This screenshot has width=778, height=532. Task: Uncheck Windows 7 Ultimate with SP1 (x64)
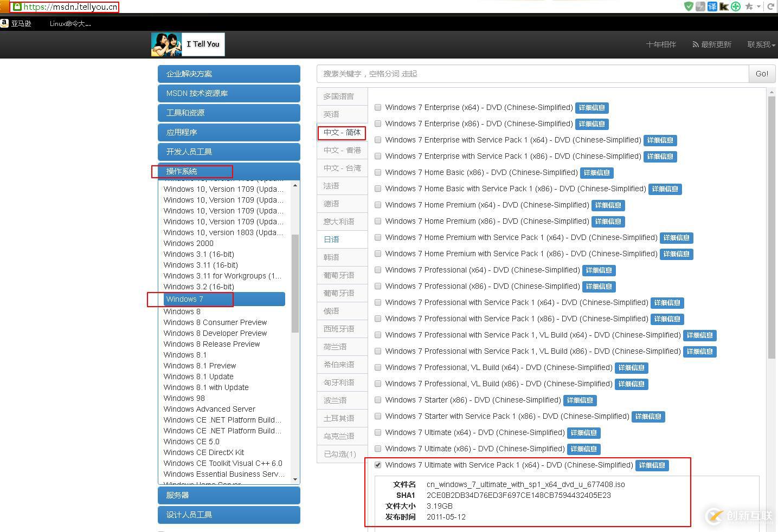[378, 465]
